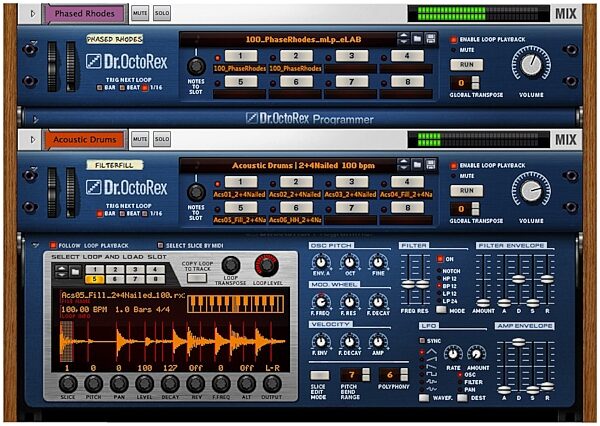The image size is (600, 426).
Task: Save patch icon on Phased Rhodes device
Action: (x=430, y=39)
